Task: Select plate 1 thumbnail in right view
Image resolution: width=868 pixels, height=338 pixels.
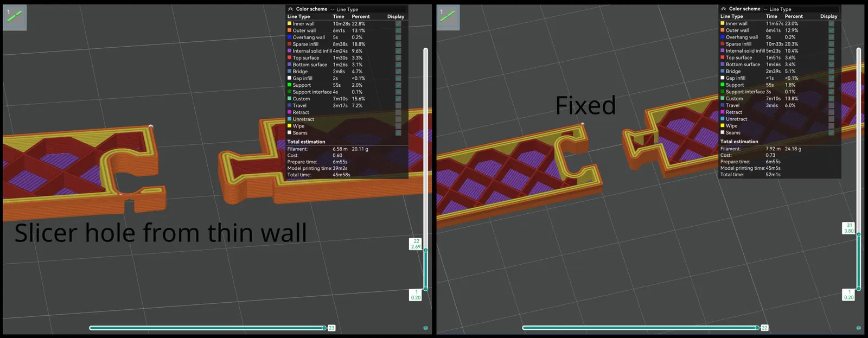Action: coord(448,17)
